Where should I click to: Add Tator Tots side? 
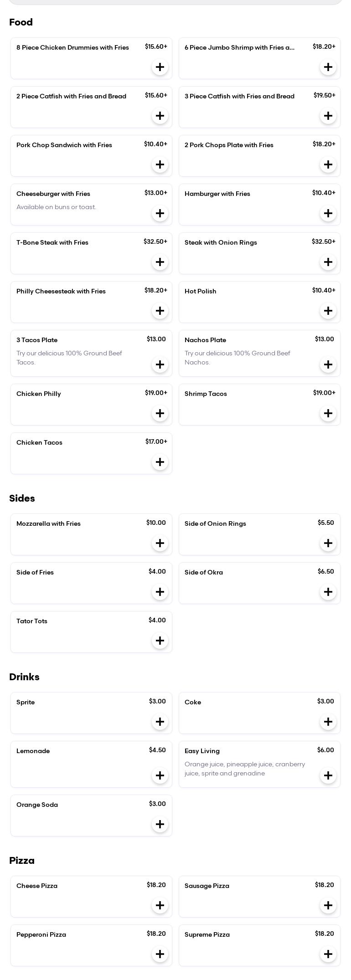(x=160, y=641)
